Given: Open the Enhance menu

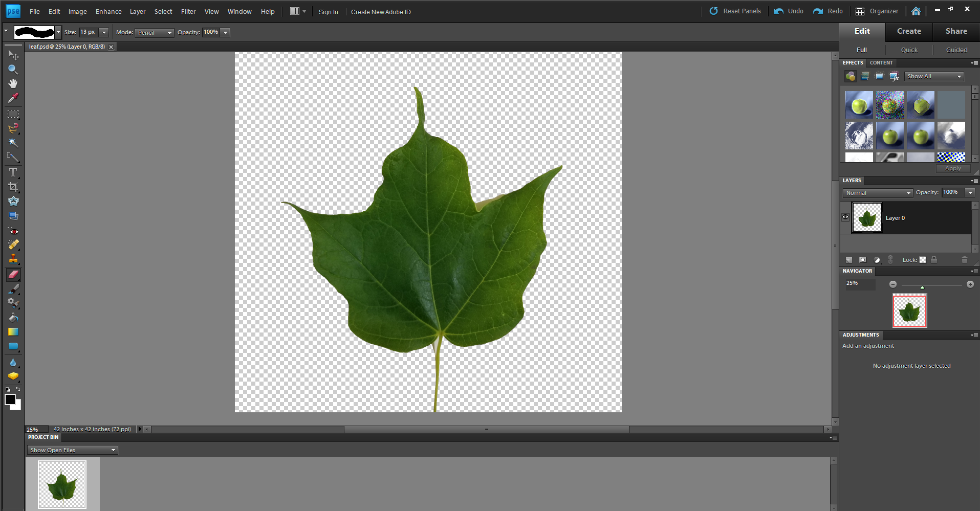Looking at the screenshot, I should pyautogui.click(x=108, y=11).
